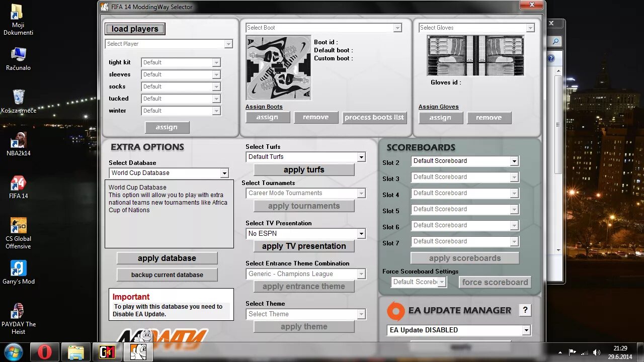The width and height of the screenshot is (644, 362).
Task: Click assign button under kit options
Action: coord(167,127)
